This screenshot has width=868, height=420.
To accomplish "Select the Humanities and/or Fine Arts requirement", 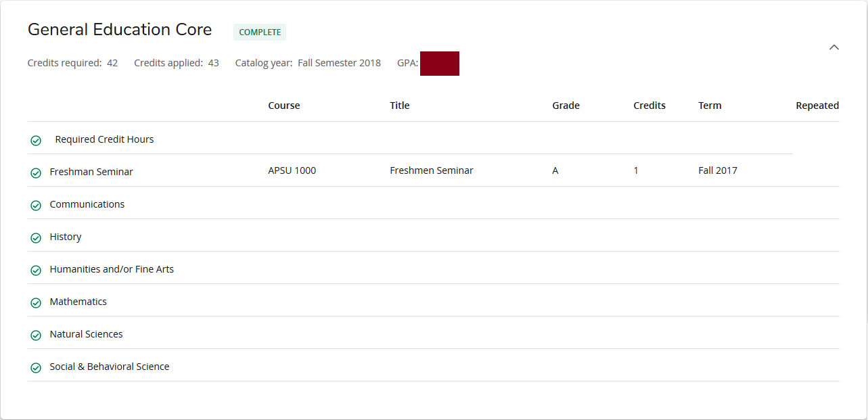I will click(112, 269).
